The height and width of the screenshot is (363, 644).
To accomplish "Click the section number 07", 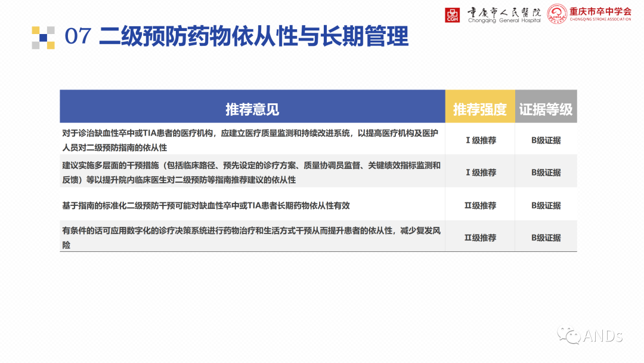I will (78, 36).
